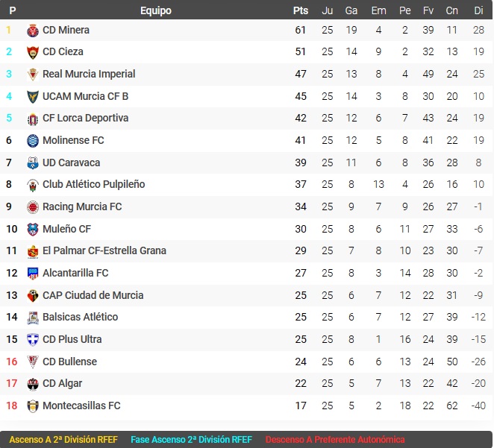The width and height of the screenshot is (494, 448).
Task: Click the CD Minera team crest
Action: tap(33, 31)
